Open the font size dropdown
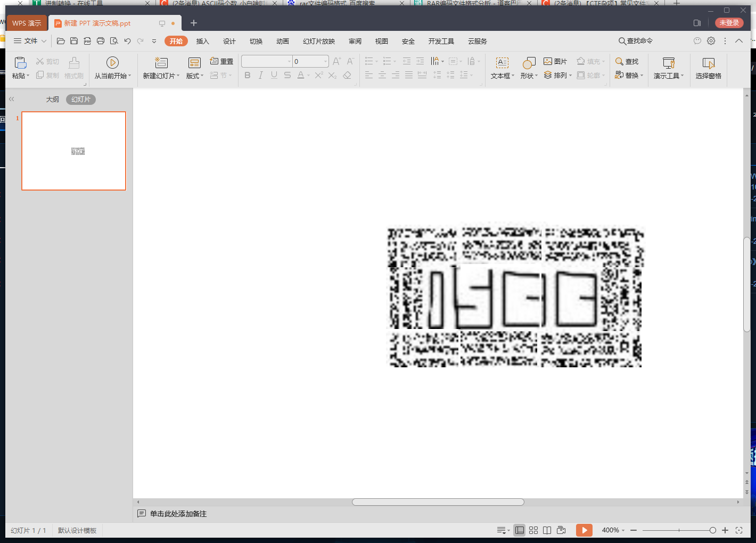The height and width of the screenshot is (543, 756). point(326,61)
